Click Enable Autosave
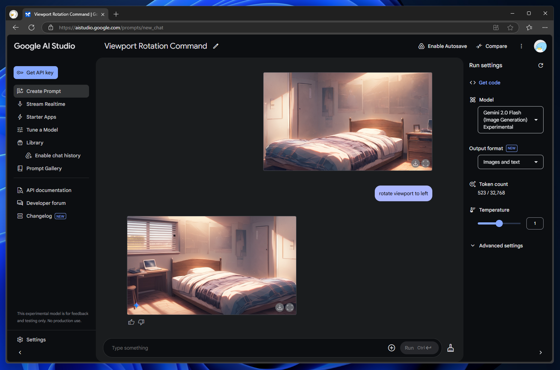The height and width of the screenshot is (370, 560). [x=442, y=46]
